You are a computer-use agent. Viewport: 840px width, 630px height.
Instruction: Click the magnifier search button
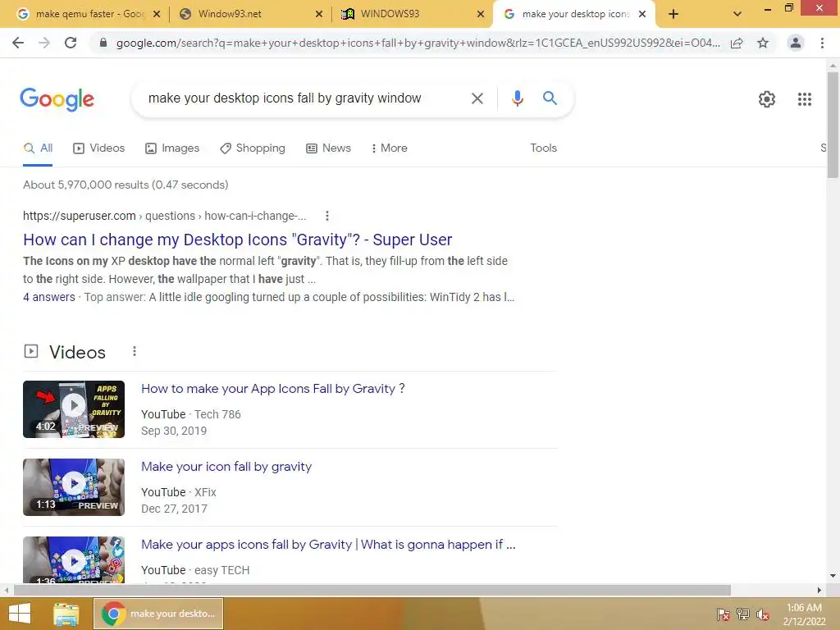pos(550,98)
